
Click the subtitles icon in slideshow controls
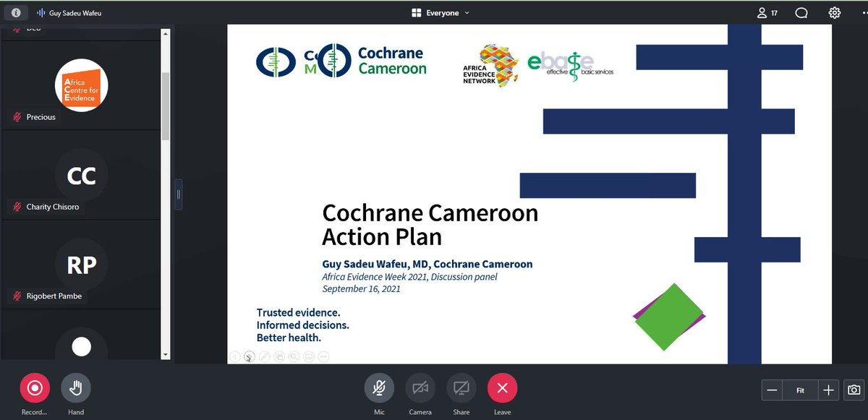pyautogui.click(x=309, y=356)
